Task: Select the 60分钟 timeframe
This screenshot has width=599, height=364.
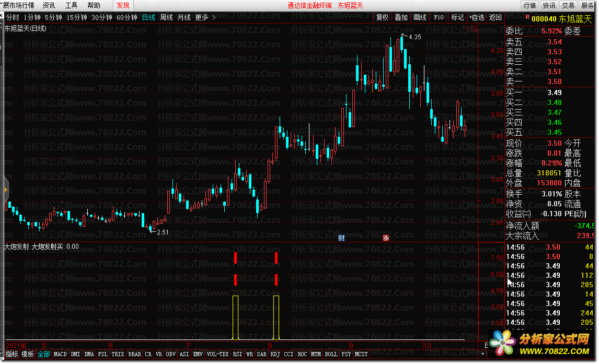Action: [x=127, y=18]
